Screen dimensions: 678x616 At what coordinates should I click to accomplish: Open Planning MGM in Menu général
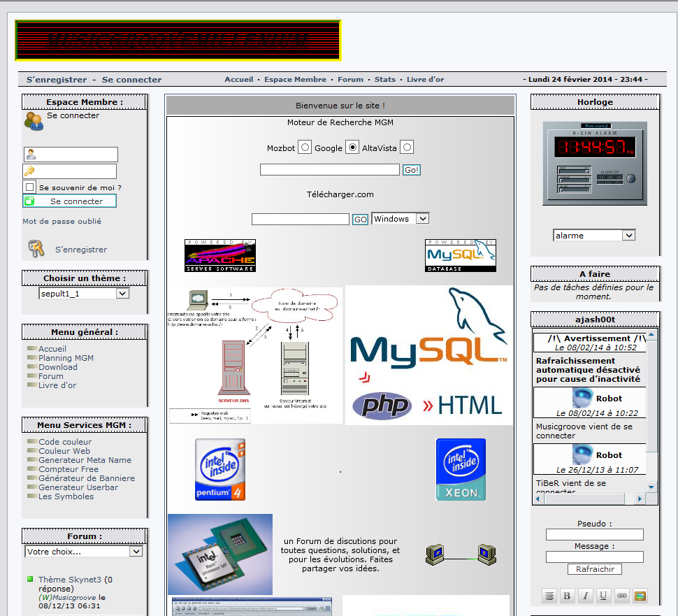coord(66,358)
